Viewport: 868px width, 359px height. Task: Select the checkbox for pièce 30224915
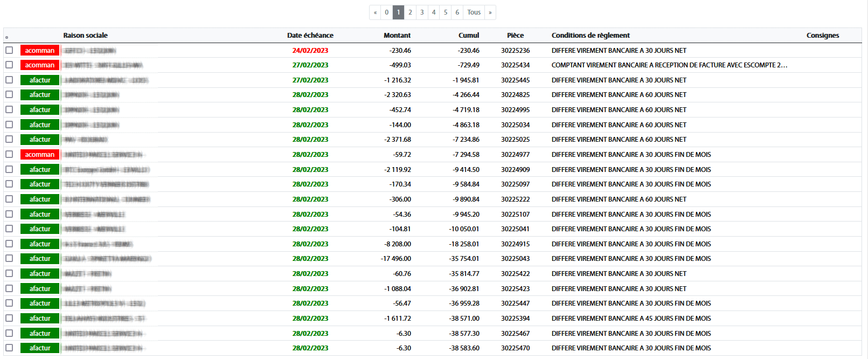pos(9,244)
